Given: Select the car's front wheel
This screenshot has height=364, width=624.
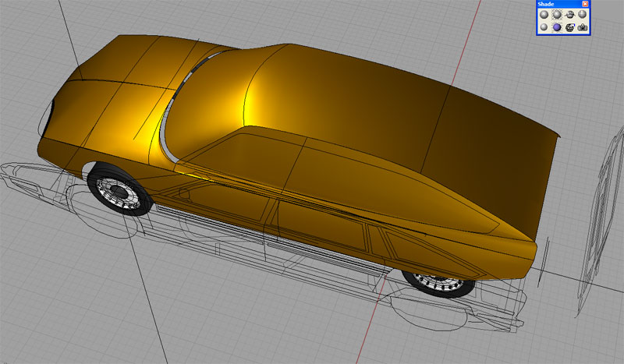Looking at the screenshot, I should tap(119, 189).
